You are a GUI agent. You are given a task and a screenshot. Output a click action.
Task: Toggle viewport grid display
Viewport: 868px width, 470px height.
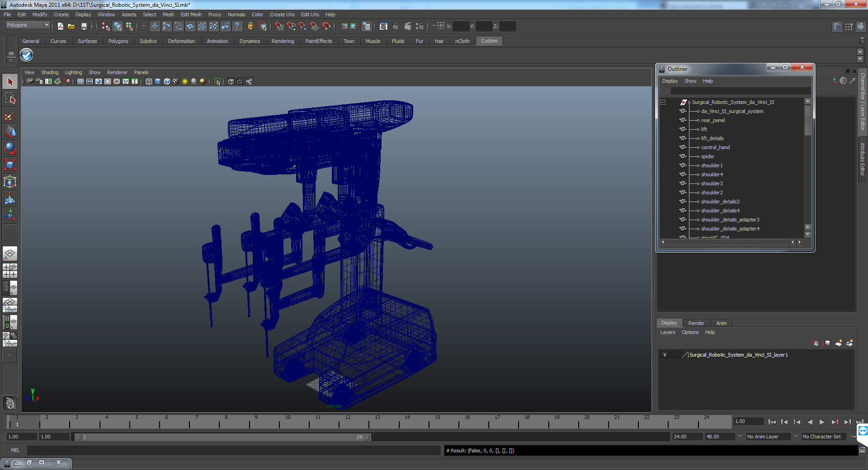[80, 81]
